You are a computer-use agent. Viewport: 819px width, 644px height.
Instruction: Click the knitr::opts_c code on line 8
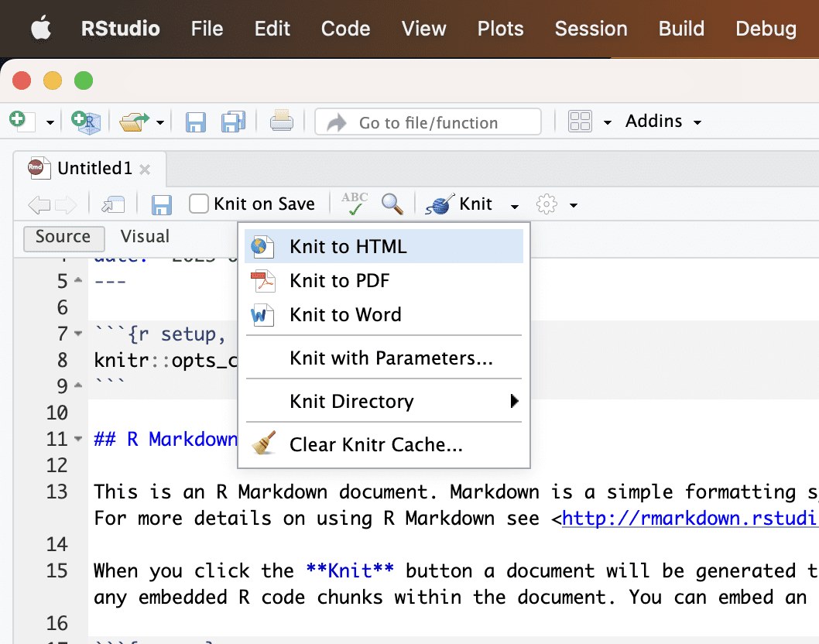tap(166, 361)
